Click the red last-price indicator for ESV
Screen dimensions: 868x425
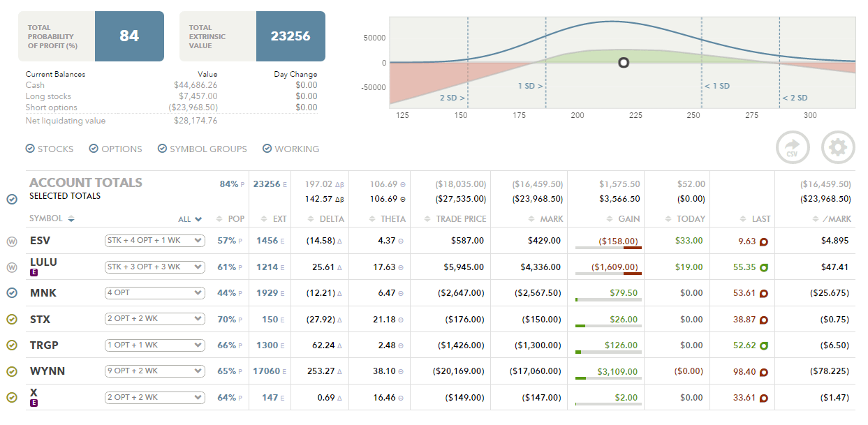tap(764, 241)
